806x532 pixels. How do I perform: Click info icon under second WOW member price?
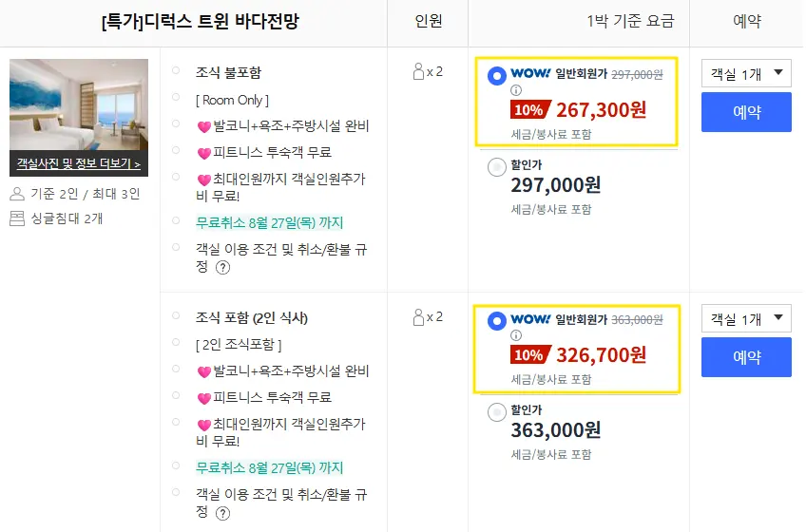click(516, 335)
